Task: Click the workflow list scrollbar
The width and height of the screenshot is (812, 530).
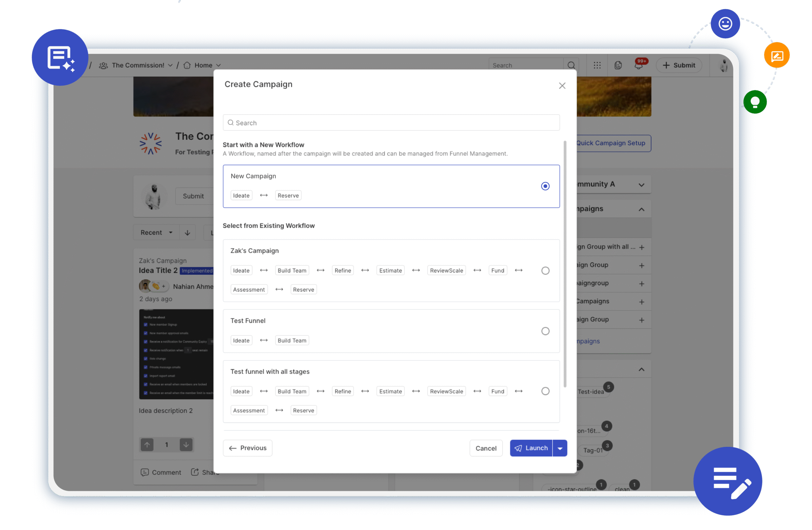Action: [565, 264]
